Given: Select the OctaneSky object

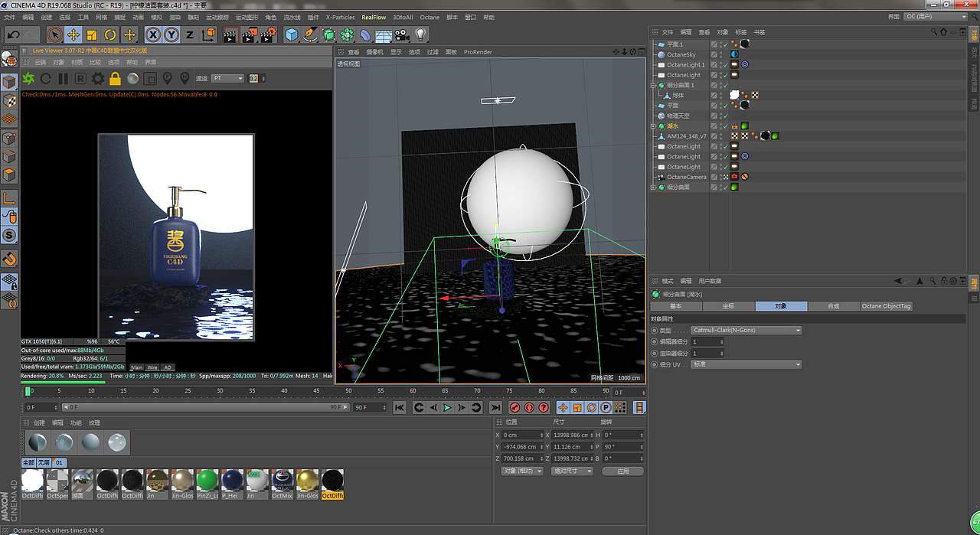Looking at the screenshot, I should pyautogui.click(x=681, y=54).
